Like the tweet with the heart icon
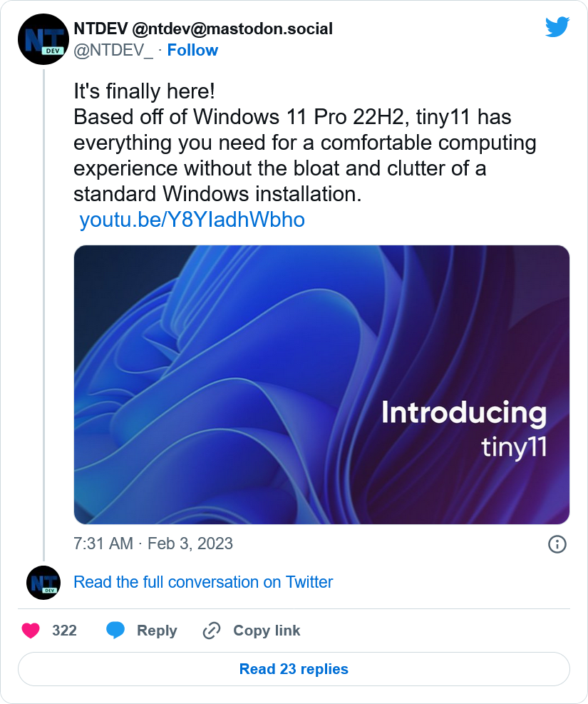Screen dimensions: 588x704 click(x=31, y=631)
